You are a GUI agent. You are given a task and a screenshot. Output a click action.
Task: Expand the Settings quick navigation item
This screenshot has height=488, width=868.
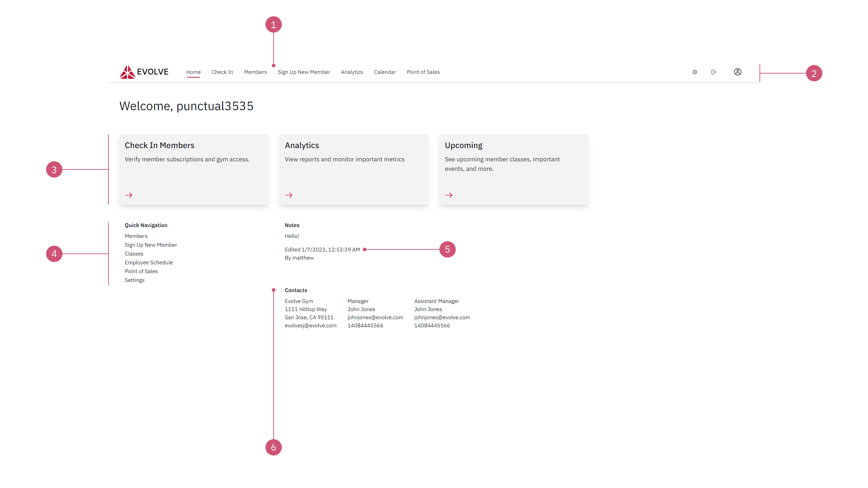[134, 280]
